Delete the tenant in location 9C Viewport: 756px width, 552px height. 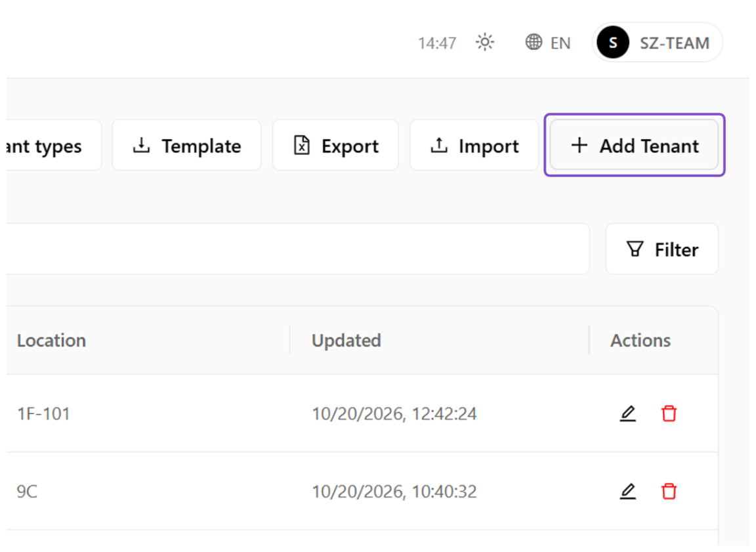pyautogui.click(x=669, y=492)
